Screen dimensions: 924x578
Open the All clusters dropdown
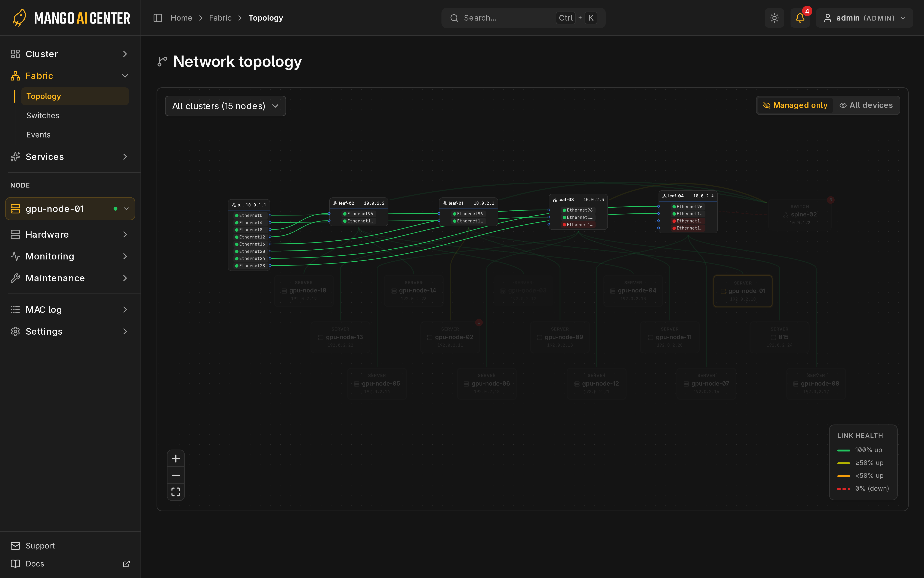click(225, 106)
